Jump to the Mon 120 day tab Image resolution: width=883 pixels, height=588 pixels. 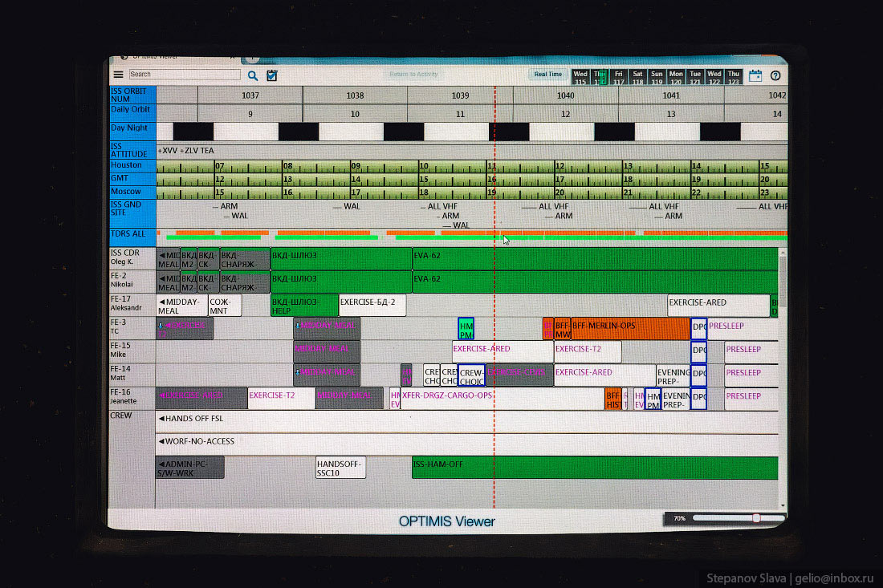[x=676, y=77]
